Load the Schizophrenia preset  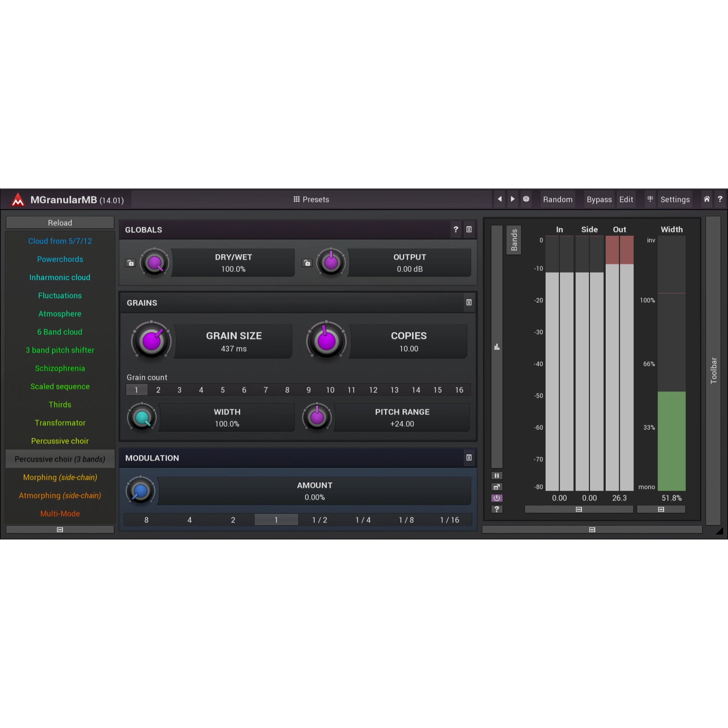(60, 368)
